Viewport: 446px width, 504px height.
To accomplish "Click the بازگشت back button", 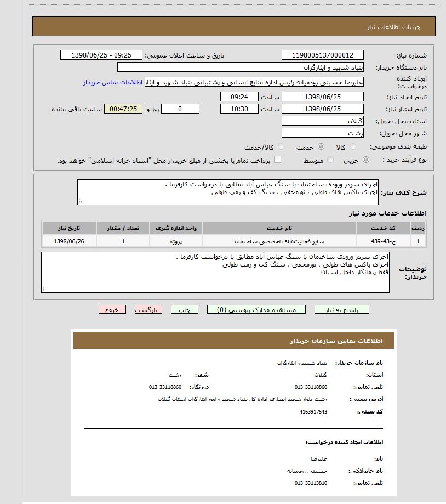I will coord(148,310).
